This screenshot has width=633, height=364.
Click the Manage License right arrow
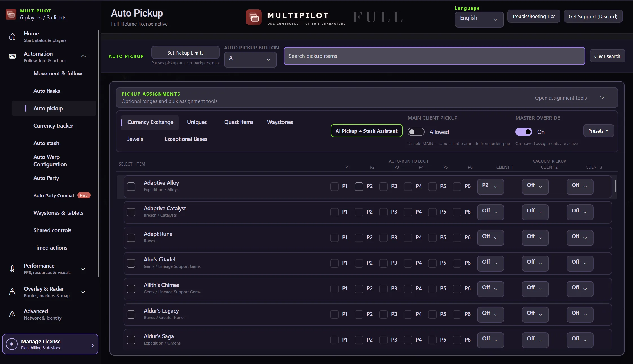[93, 345]
